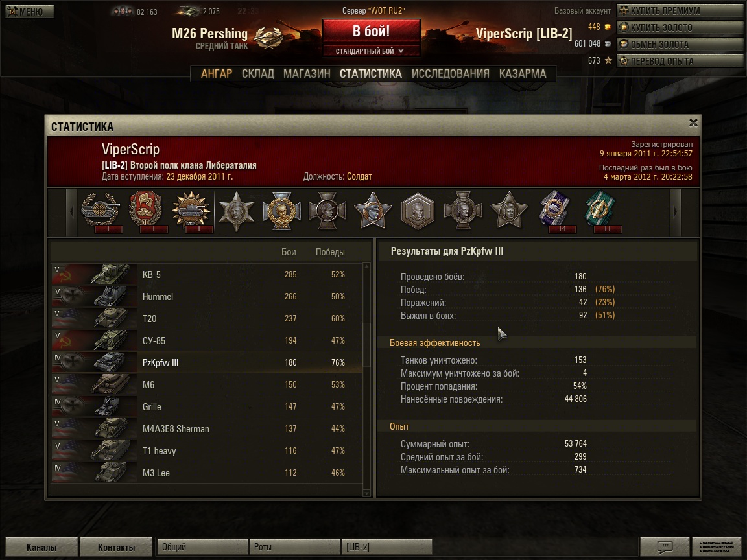This screenshot has width=747, height=560.
Task: Select the red flag shield medal
Action: (146, 211)
